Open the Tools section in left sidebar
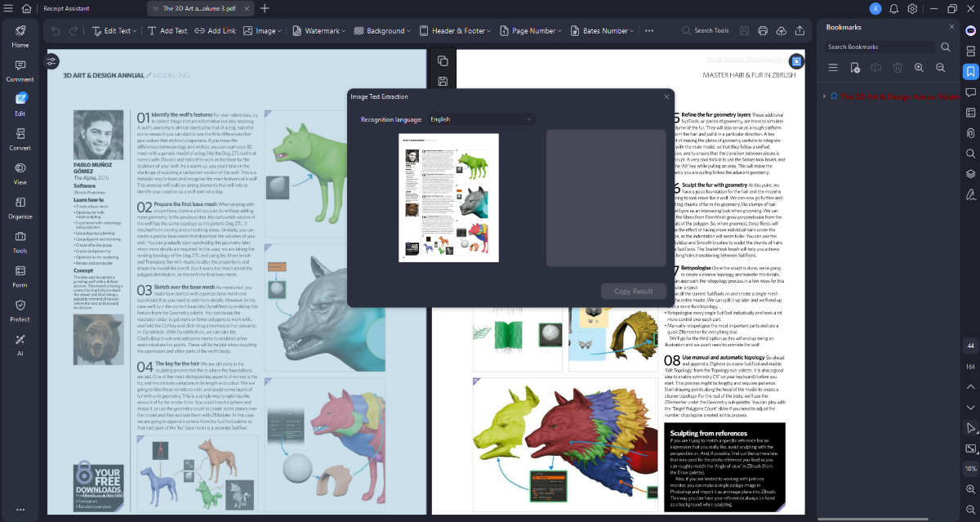980x522 pixels. (20, 243)
